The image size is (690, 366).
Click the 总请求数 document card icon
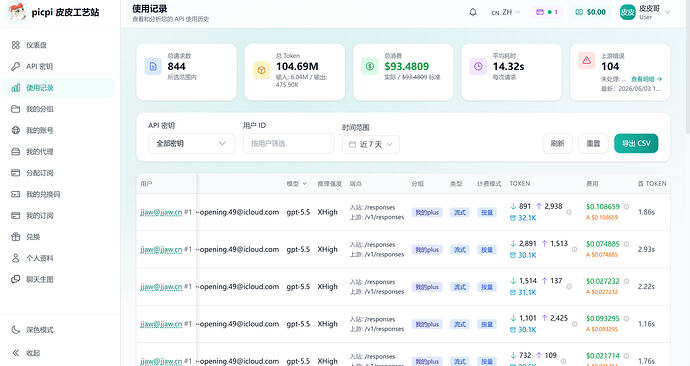153,66
